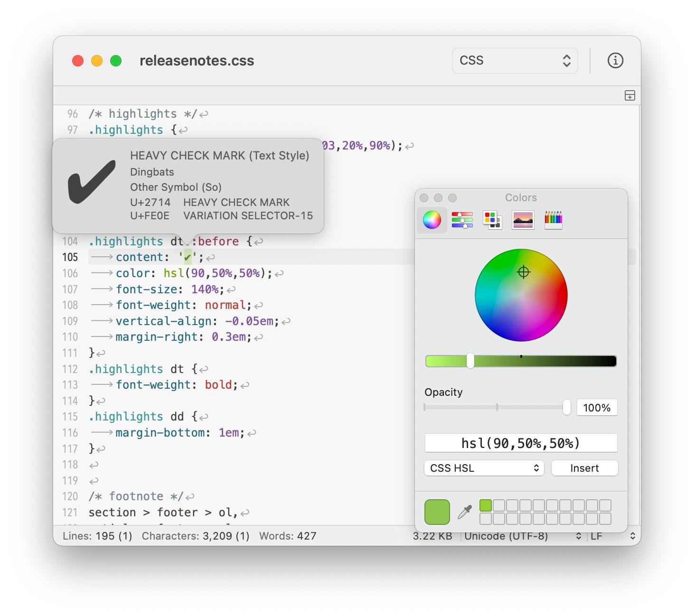Click the Insert color button

pos(585,468)
